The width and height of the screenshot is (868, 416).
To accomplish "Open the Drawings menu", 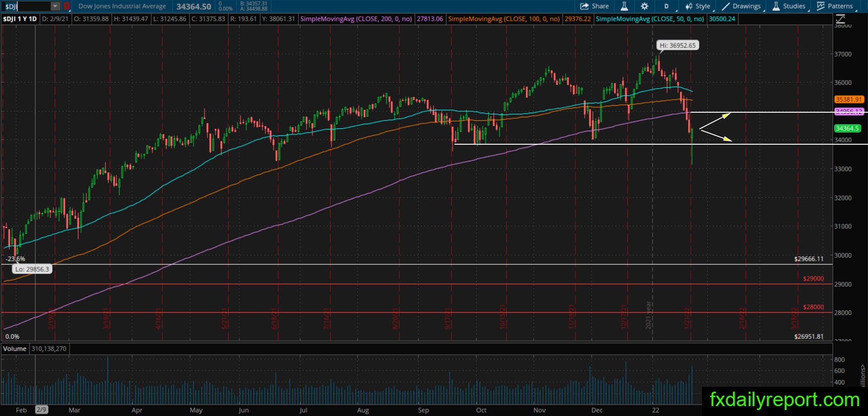I will tap(741, 6).
